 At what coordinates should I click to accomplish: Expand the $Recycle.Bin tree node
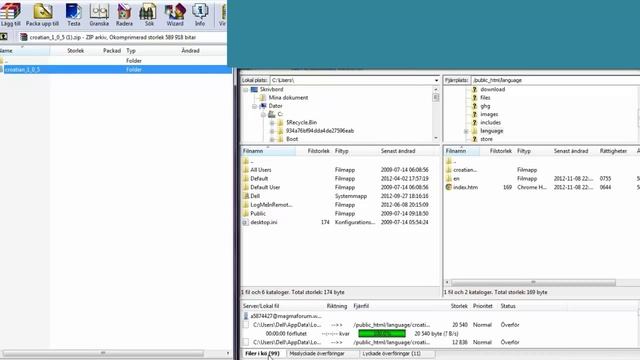[272, 122]
